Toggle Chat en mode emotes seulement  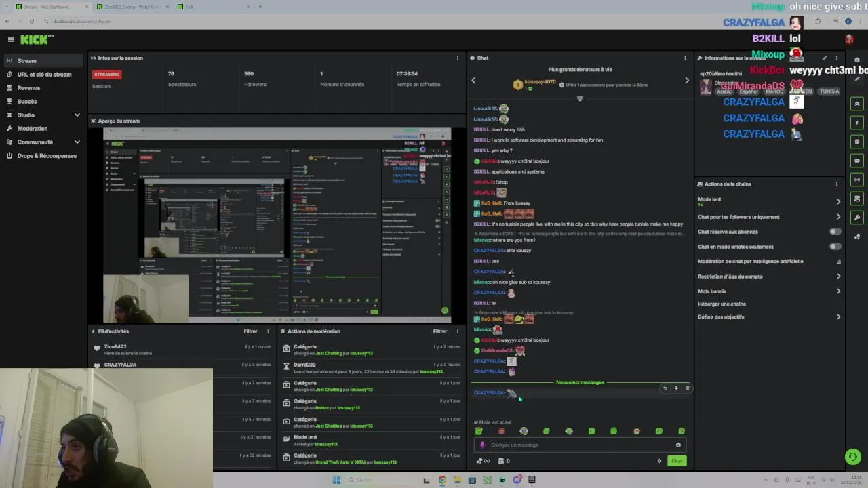pos(835,247)
